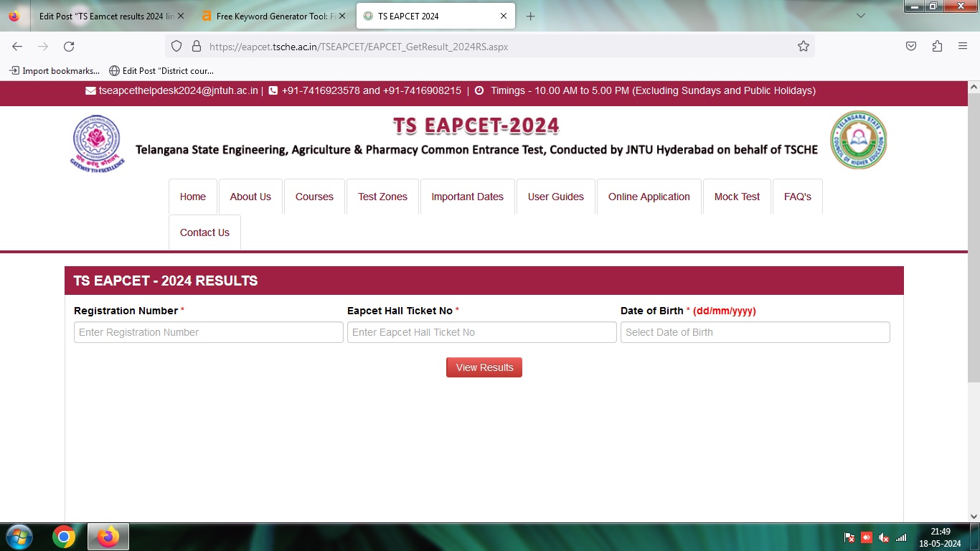Click the address bar URL
Viewport: 980px width, 551px height.
coord(359,47)
